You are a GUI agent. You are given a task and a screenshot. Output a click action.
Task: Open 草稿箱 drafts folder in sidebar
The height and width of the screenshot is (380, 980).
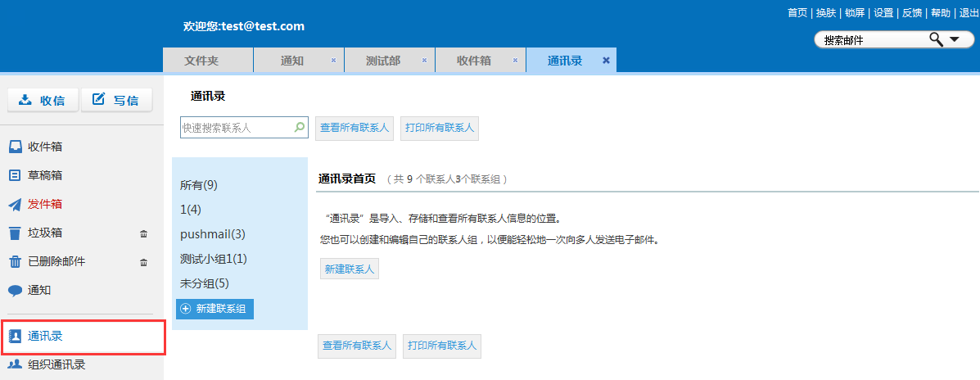pos(45,175)
